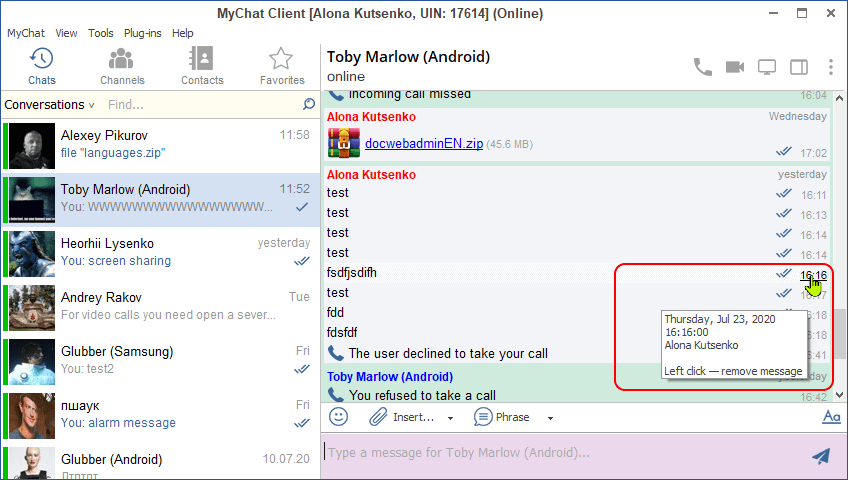Toggle the side panel layout icon
This screenshot has width=848, height=480.
click(x=799, y=67)
